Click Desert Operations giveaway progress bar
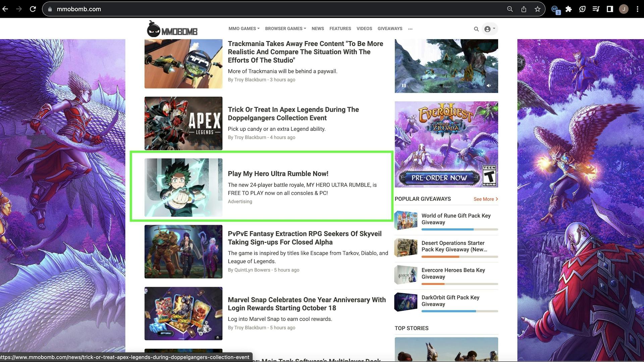The image size is (644, 362). (x=460, y=257)
